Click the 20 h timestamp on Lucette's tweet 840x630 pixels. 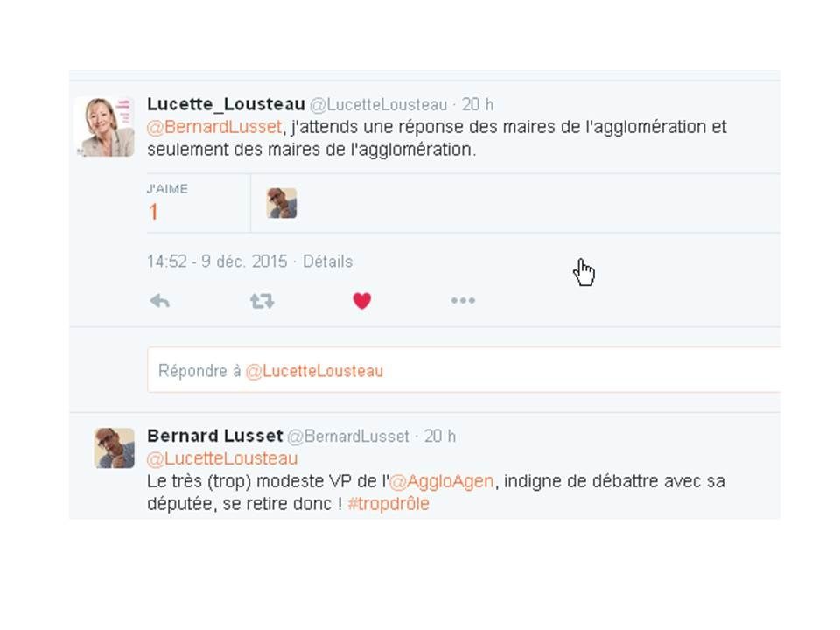click(478, 104)
